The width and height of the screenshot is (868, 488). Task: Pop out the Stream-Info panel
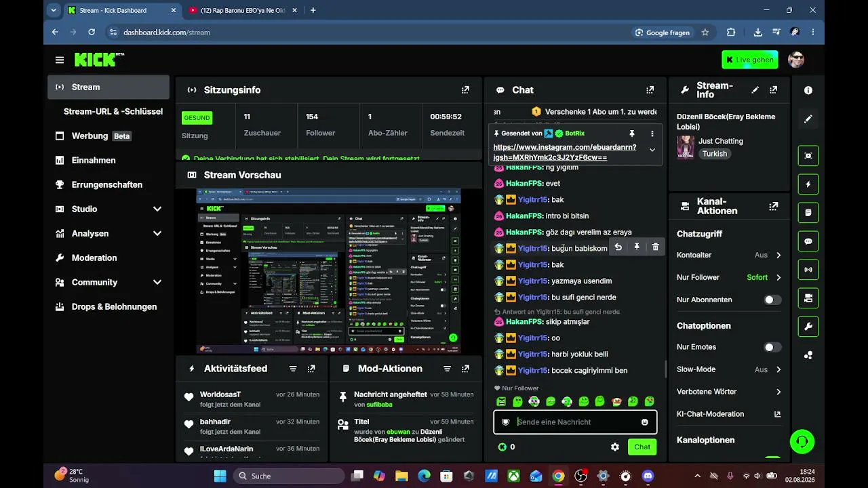773,89
